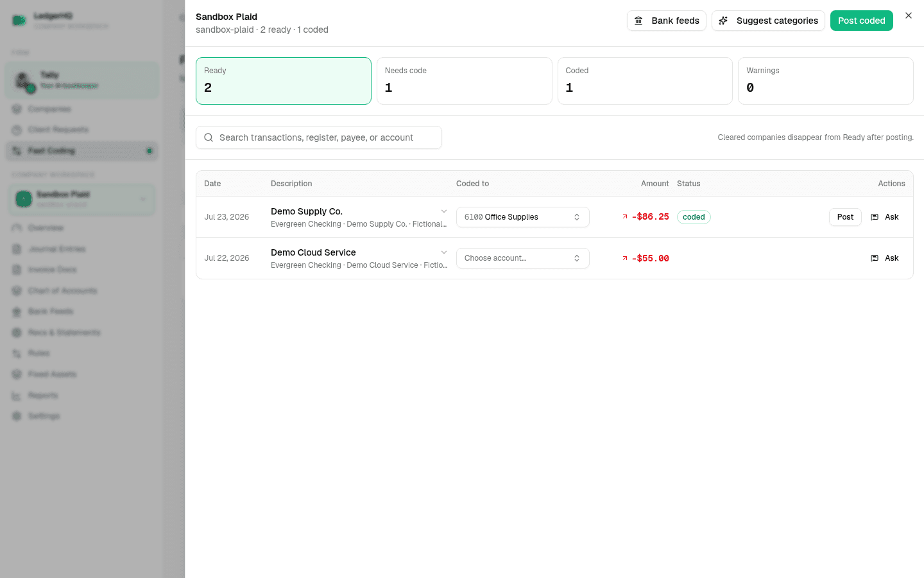Expand the Demo Supply Co. row details chevron

[444, 211]
